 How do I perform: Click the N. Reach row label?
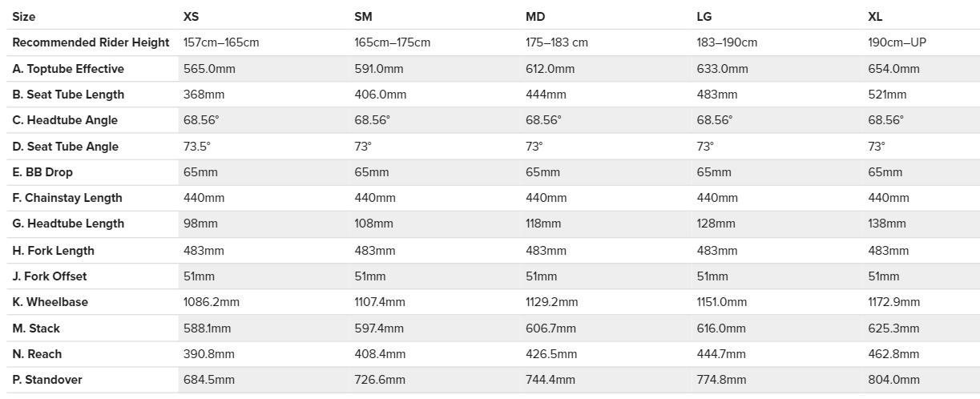[x=37, y=354]
